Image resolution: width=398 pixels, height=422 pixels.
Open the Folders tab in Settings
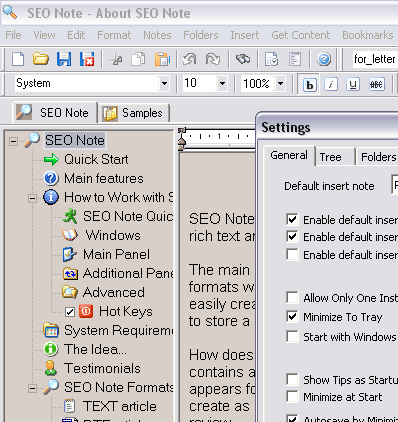(377, 157)
